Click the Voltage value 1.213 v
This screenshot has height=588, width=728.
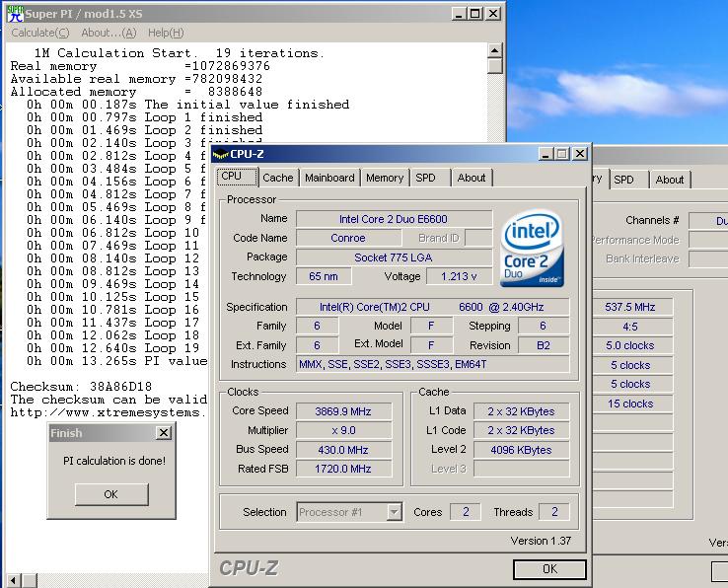(x=459, y=276)
